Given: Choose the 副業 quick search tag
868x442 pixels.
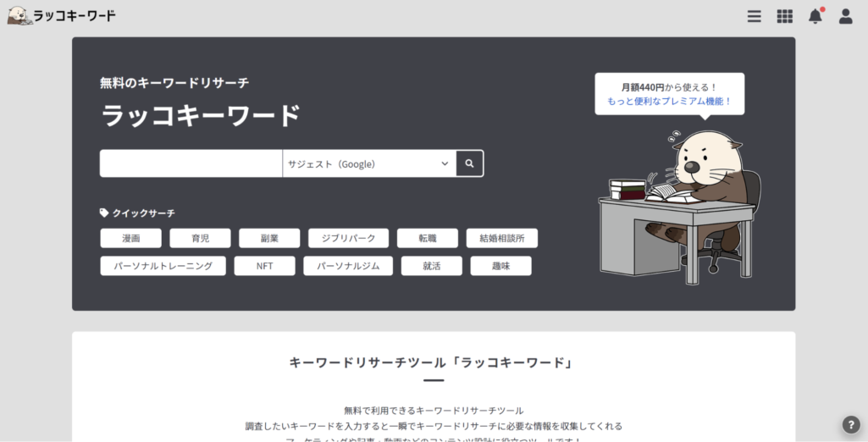Looking at the screenshot, I should tap(269, 239).
